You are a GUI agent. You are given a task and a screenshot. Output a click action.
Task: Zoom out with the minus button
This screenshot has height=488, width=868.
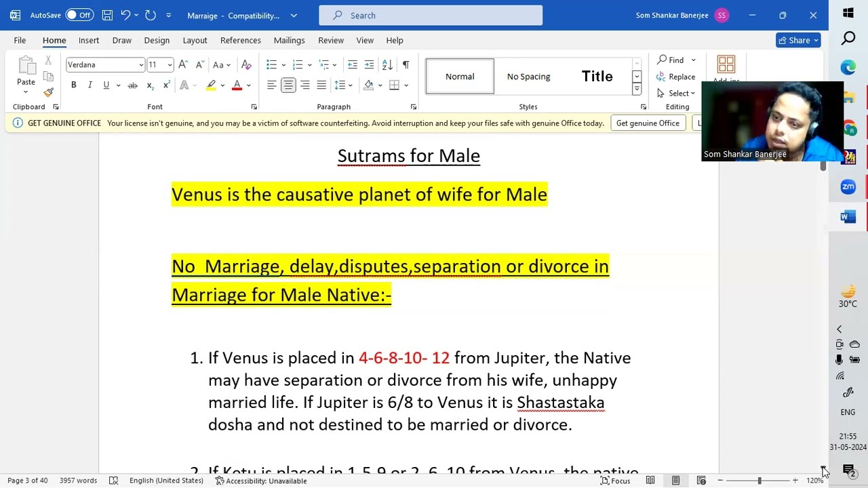click(x=721, y=481)
